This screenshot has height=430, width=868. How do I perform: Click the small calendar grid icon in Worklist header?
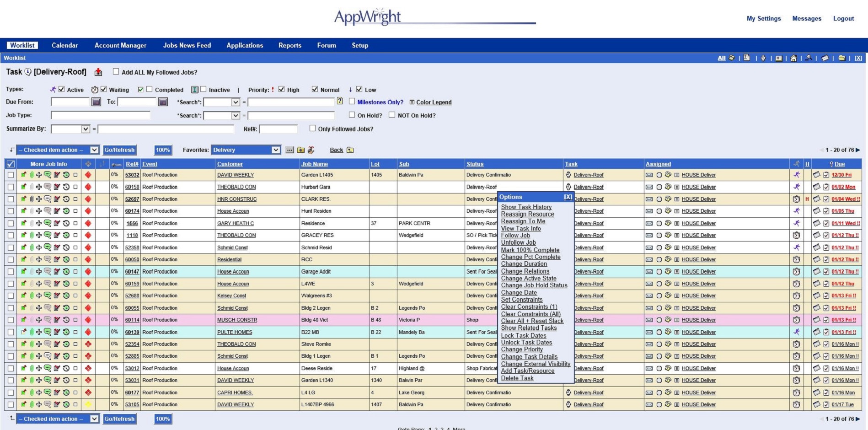coord(778,59)
